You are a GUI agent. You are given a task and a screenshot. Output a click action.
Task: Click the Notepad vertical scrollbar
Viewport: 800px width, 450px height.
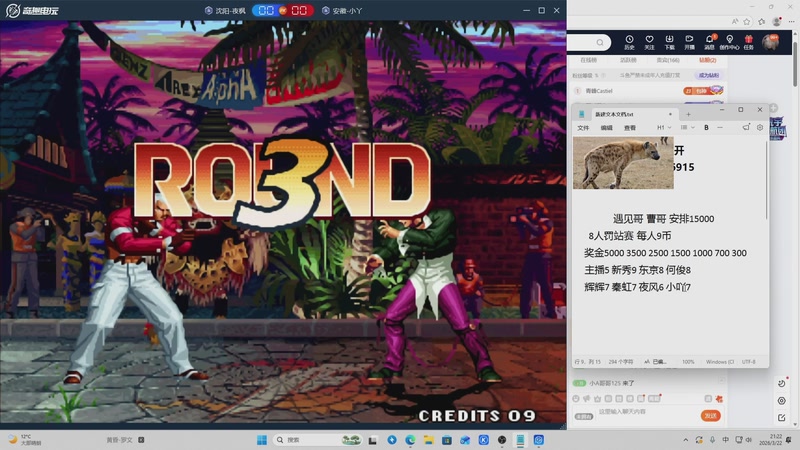(766, 179)
